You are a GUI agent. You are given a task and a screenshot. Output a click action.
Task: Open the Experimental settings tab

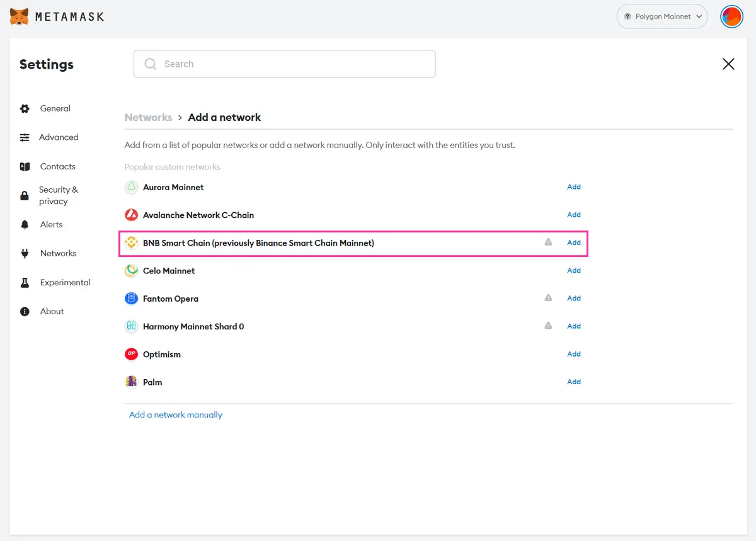(66, 282)
